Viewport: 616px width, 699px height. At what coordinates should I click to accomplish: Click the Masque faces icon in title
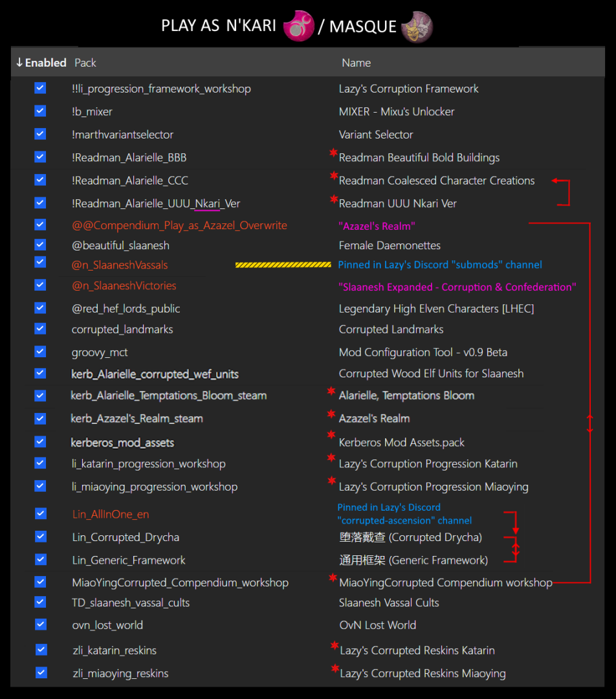coord(417,27)
